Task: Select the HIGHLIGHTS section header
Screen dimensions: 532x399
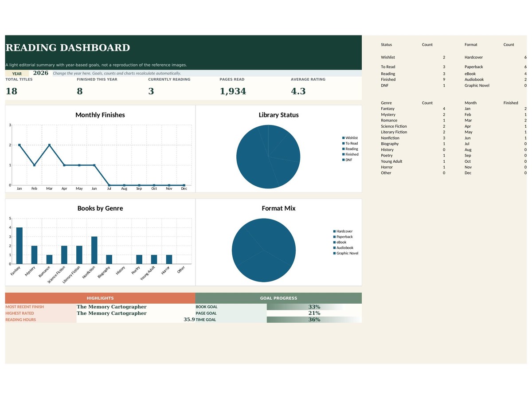Action: pyautogui.click(x=100, y=298)
